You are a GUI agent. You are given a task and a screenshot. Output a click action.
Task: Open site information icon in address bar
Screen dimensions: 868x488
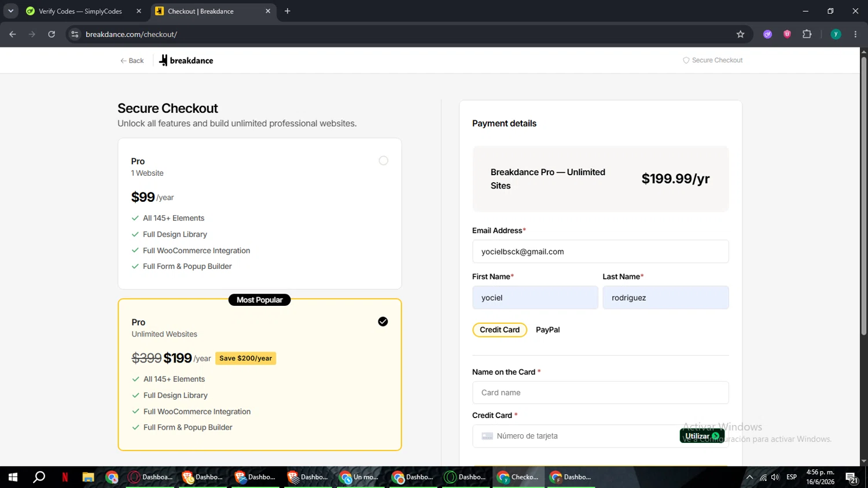pos(75,34)
